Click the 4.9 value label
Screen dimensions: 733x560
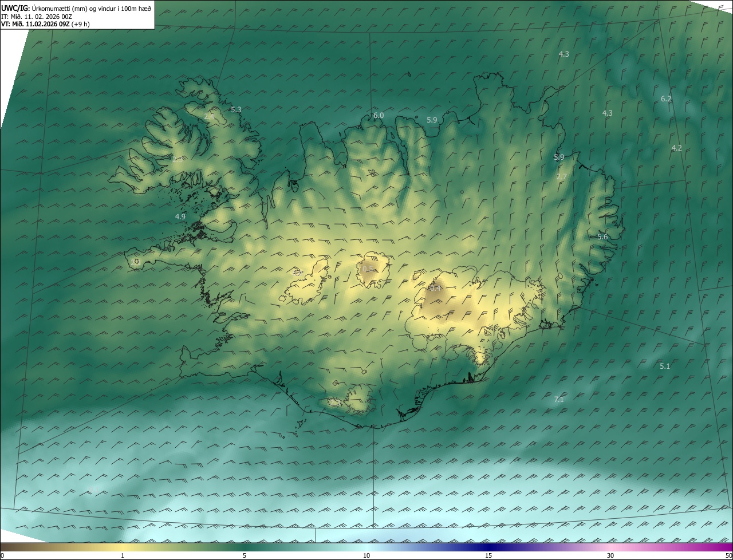pos(180,216)
